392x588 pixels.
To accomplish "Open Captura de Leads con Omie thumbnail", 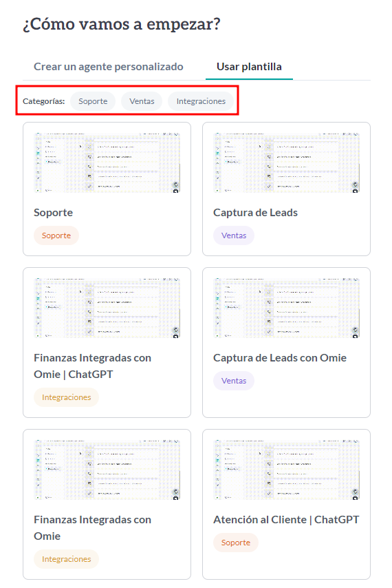I will 286,308.
